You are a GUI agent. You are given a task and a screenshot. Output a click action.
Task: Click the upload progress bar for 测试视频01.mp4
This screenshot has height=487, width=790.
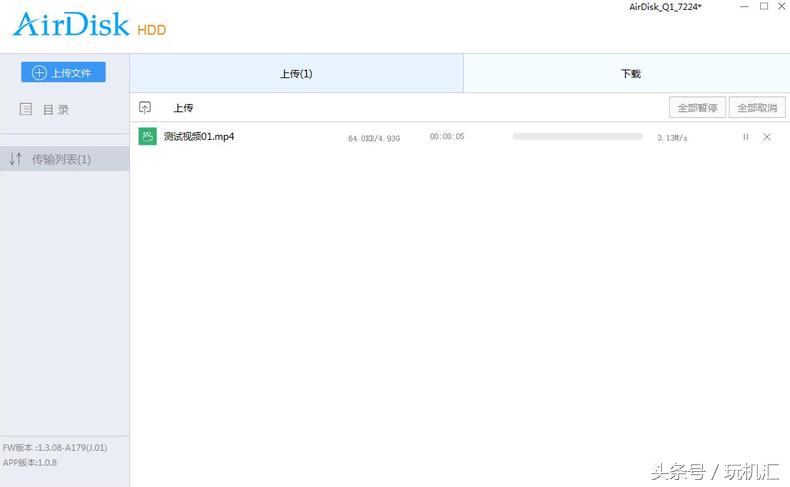coord(577,136)
